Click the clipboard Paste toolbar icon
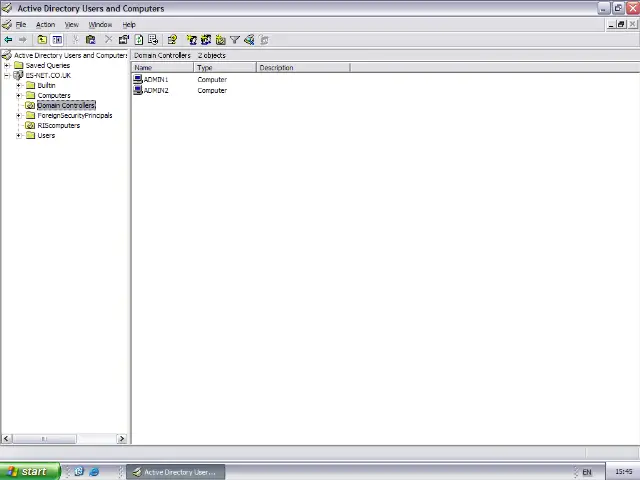Image resolution: width=640 pixels, height=480 pixels. (90, 40)
